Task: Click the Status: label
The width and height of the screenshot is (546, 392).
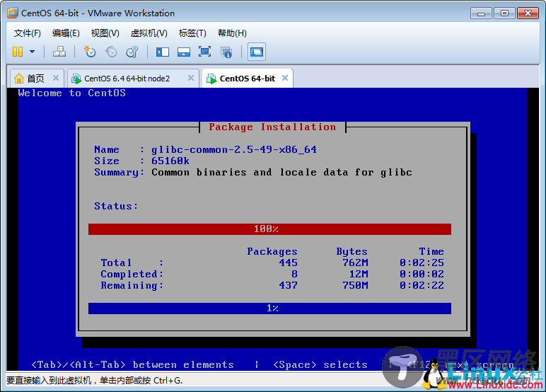Action: tap(116, 207)
